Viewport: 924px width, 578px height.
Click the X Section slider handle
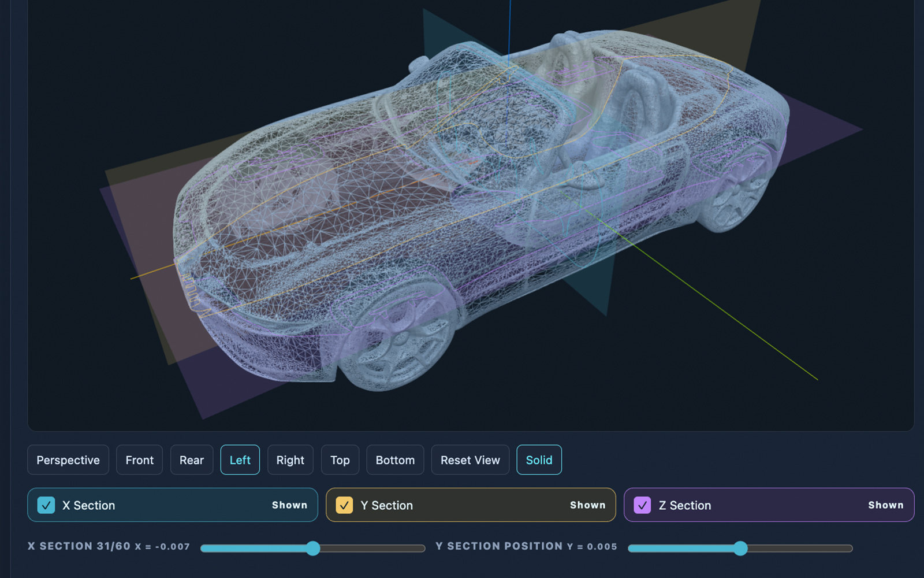[x=313, y=549]
